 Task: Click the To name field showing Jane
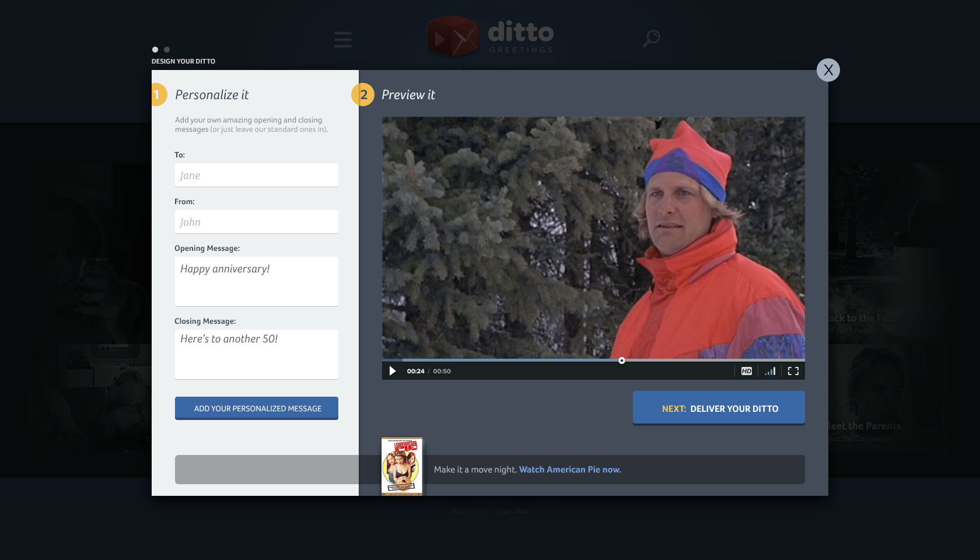[256, 175]
